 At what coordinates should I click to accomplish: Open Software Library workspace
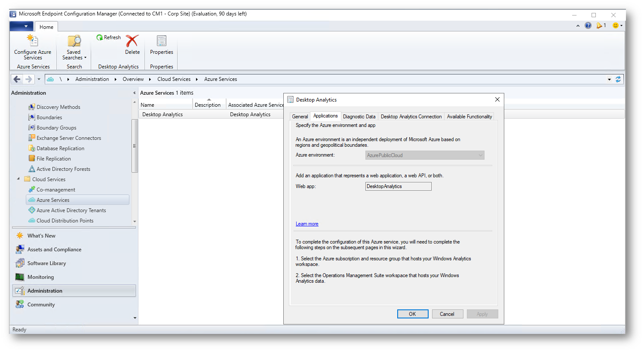click(46, 263)
